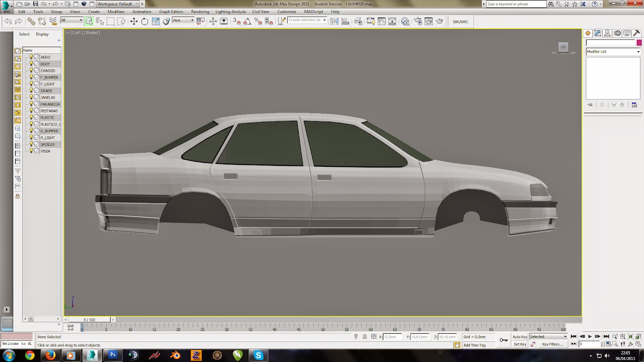Toggle the selection lock padlock in status bar
Image resolution: width=644 pixels, height=362 pixels.
coord(365,337)
